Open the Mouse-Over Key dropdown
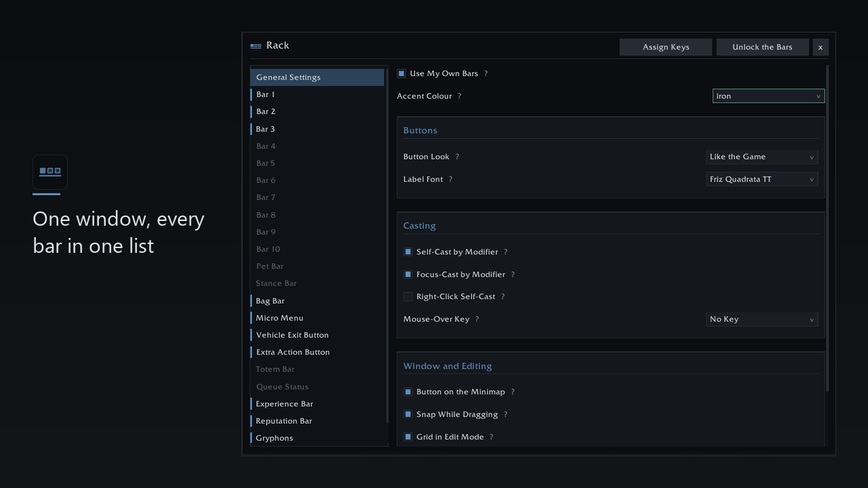Viewport: 868px width, 488px height. point(762,319)
